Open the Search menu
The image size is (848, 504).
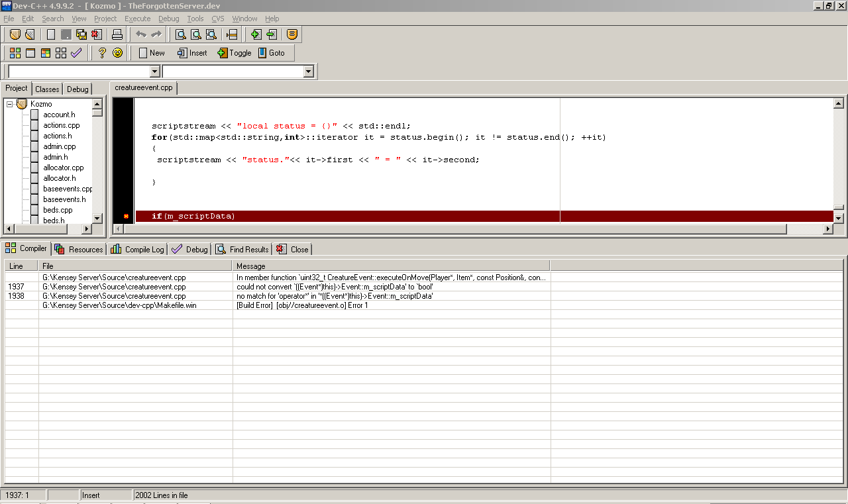pyautogui.click(x=53, y=19)
